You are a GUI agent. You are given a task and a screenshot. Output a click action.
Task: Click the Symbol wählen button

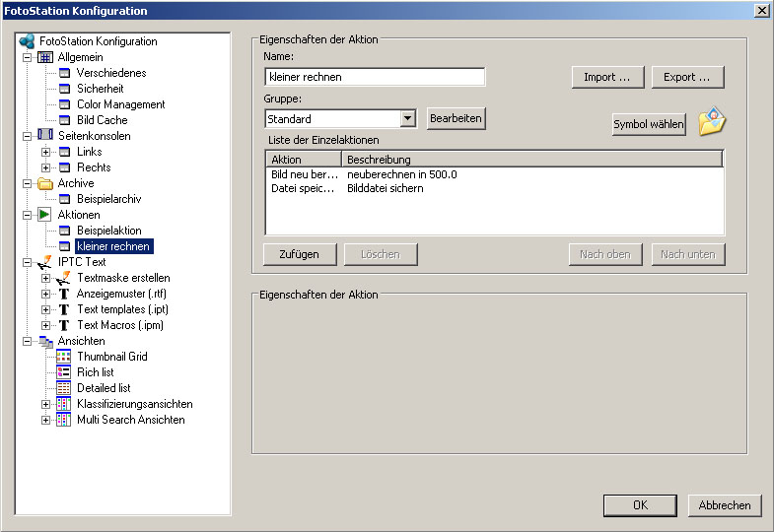[x=649, y=124]
